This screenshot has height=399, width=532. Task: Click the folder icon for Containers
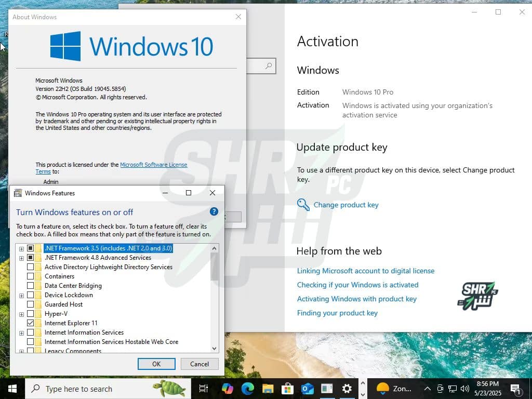point(38,276)
